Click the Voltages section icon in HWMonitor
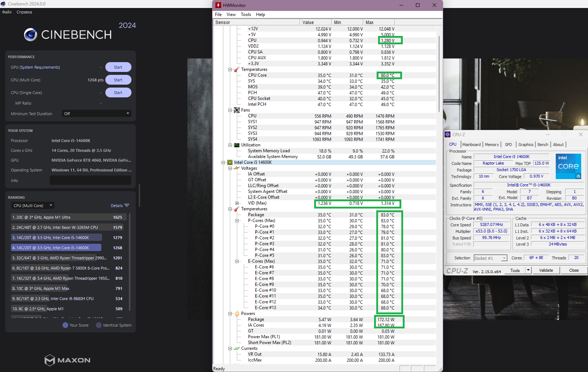The width and height of the screenshot is (588, 372). [x=237, y=168]
